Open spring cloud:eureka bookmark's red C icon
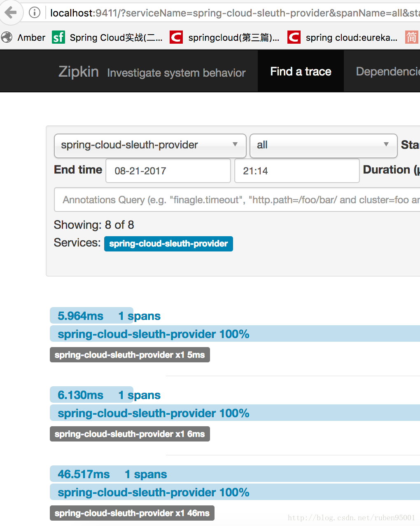This screenshot has width=420, height=526. coord(294,38)
